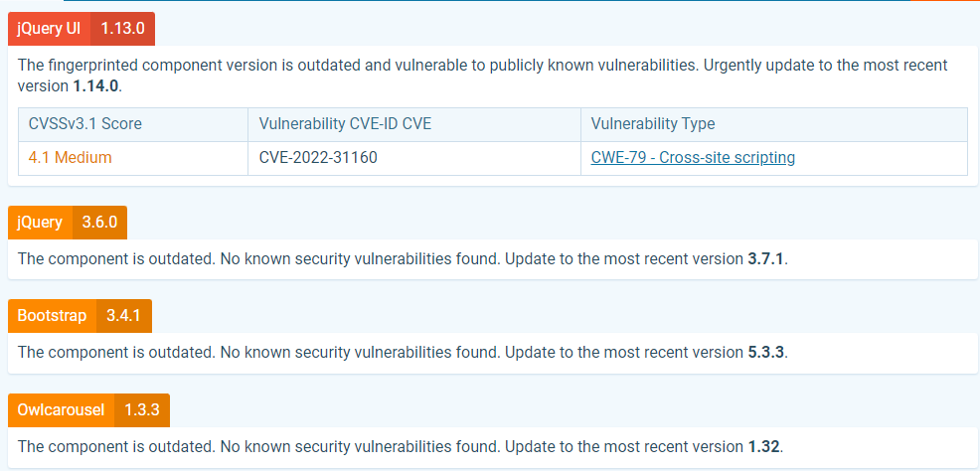
Task: Click the 1.3.3 version badge
Action: coord(143,409)
